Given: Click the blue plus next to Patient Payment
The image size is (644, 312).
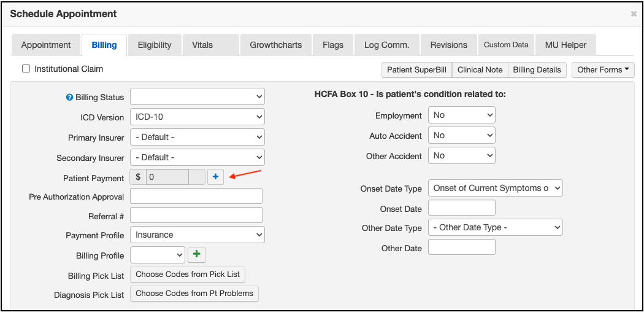Looking at the screenshot, I should (x=215, y=177).
